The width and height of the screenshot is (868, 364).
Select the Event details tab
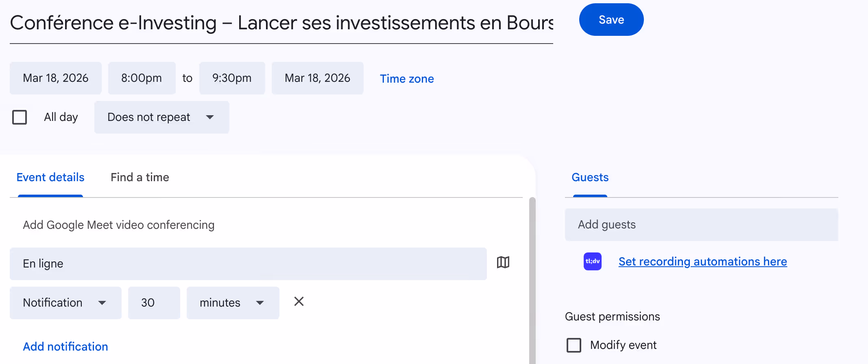(50, 178)
